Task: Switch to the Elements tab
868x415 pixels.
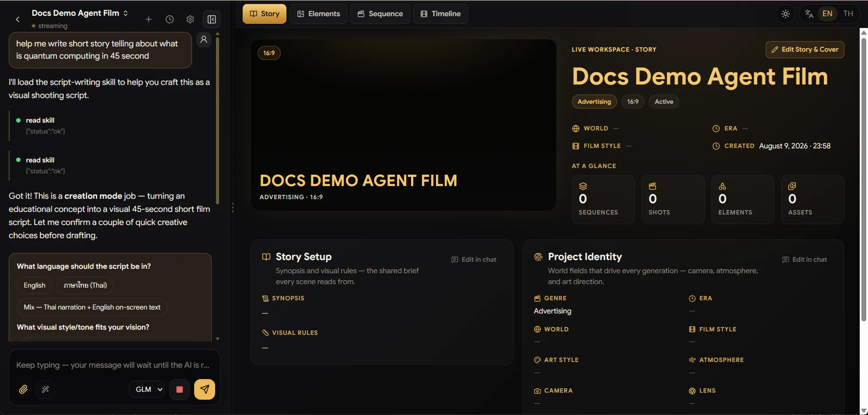Action: pos(318,14)
